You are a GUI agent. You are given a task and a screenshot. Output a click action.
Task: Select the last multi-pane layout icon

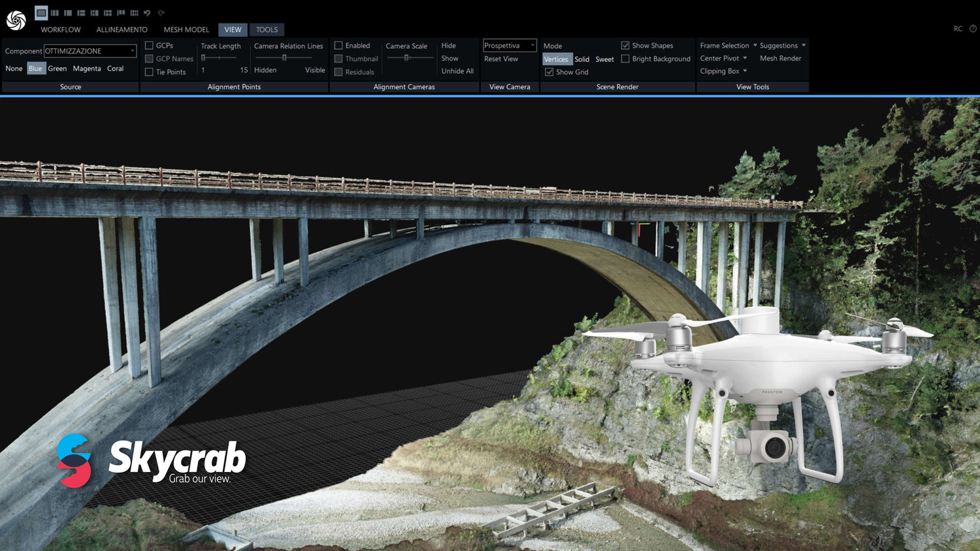134,13
